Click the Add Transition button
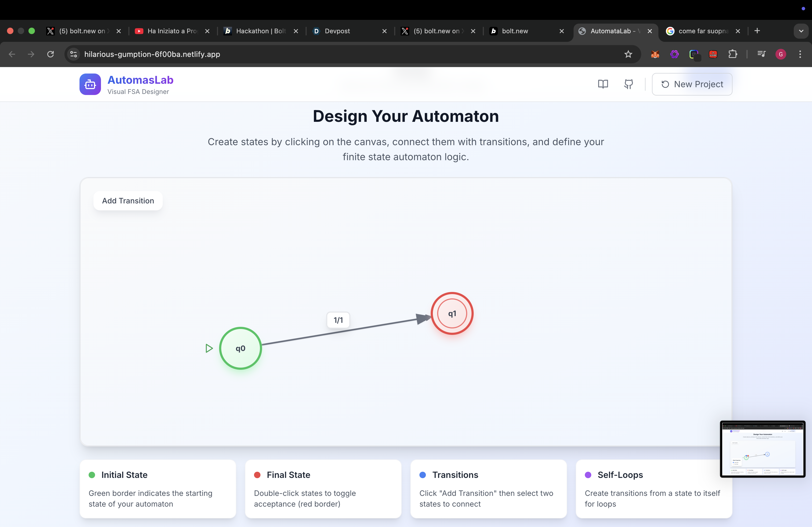 [128, 201]
